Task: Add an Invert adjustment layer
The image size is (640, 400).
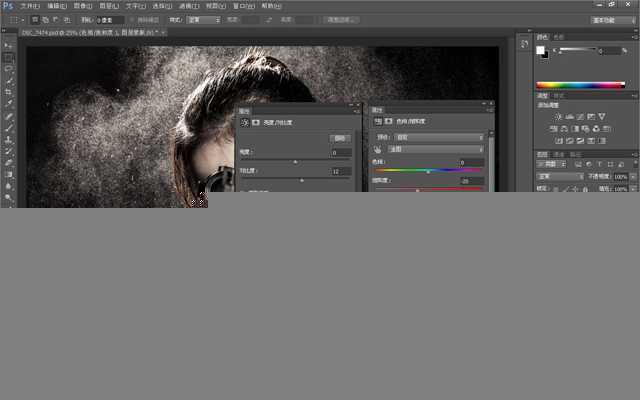Action: (559, 141)
